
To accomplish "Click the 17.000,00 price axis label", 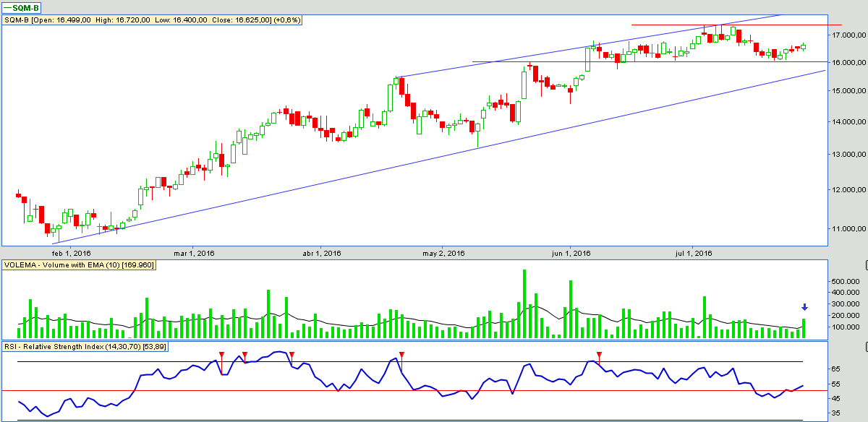I will tap(848, 35).
